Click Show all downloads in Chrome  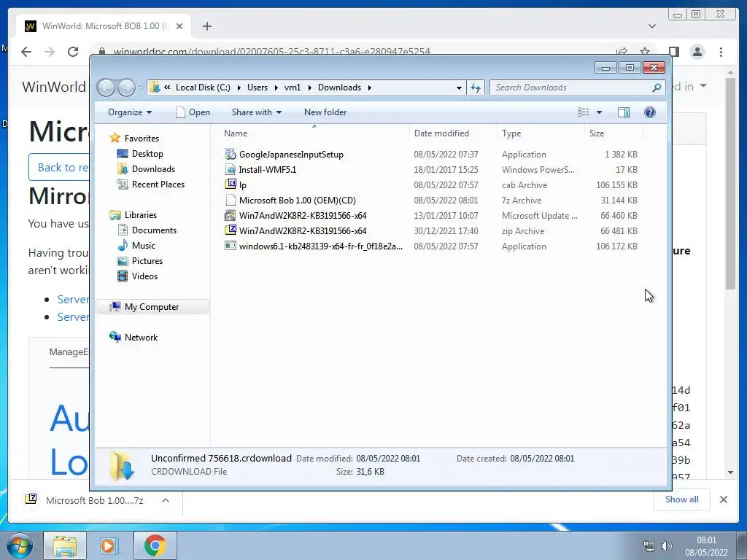click(x=682, y=499)
